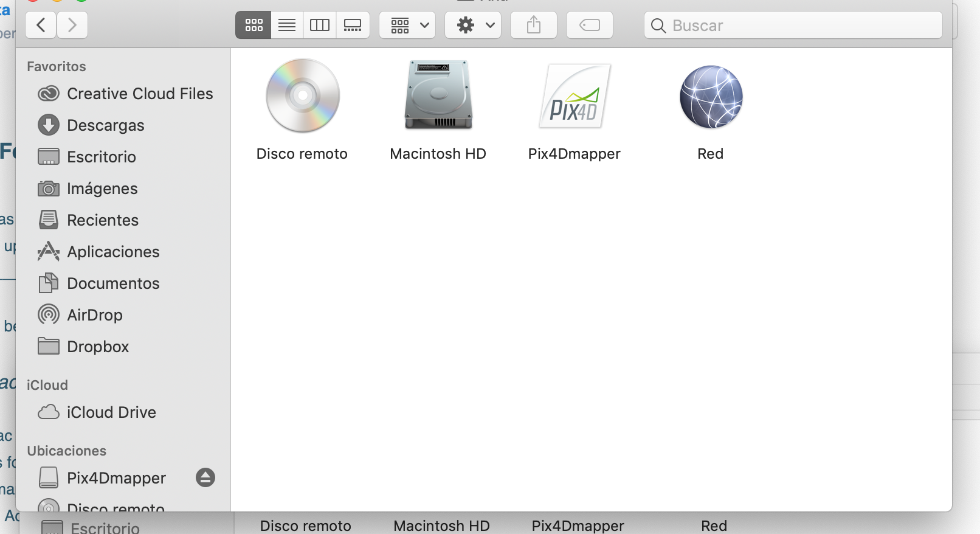Select Pix4Dmapper under Ubicaciones
Screen dimensions: 980x534
(x=116, y=478)
